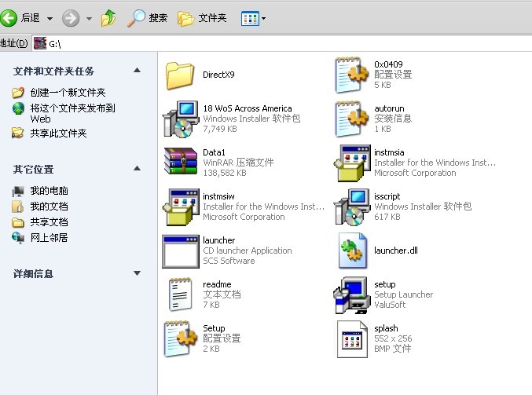
Task: Click the file name text 'DirectX9'
Action: 218,75
